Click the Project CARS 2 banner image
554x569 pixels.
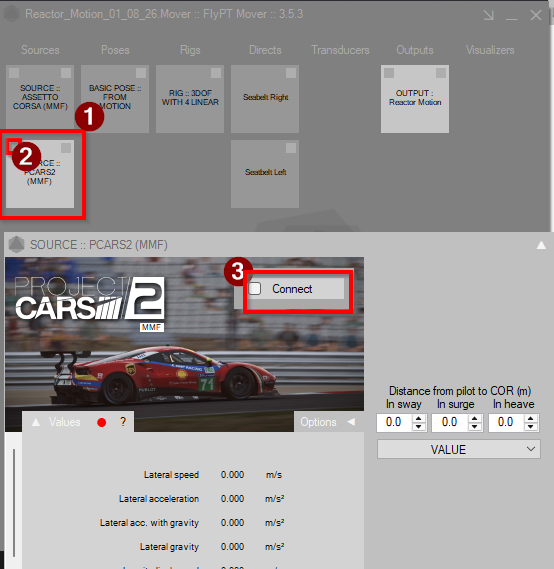point(184,344)
